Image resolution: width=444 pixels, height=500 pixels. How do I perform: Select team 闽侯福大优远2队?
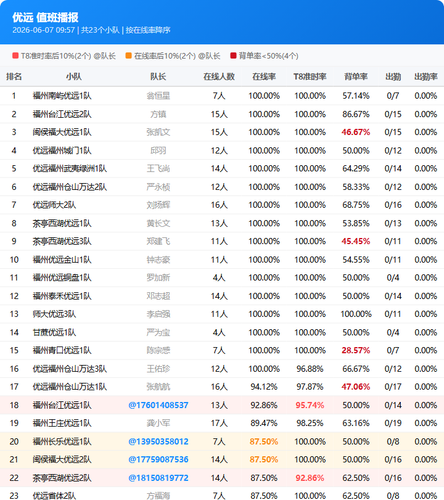[62, 459]
